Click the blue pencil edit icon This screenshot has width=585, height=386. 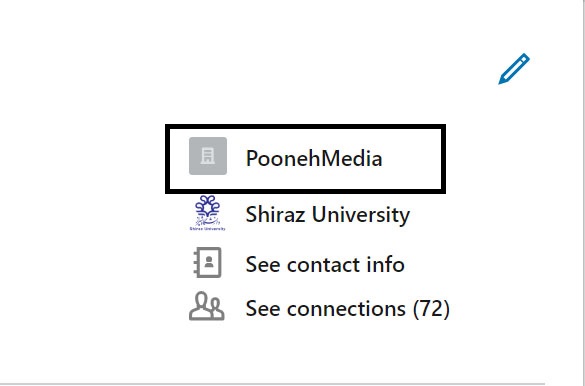[514, 69]
